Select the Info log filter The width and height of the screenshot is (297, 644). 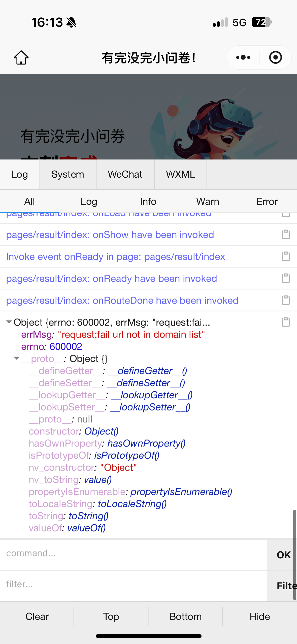click(x=148, y=202)
